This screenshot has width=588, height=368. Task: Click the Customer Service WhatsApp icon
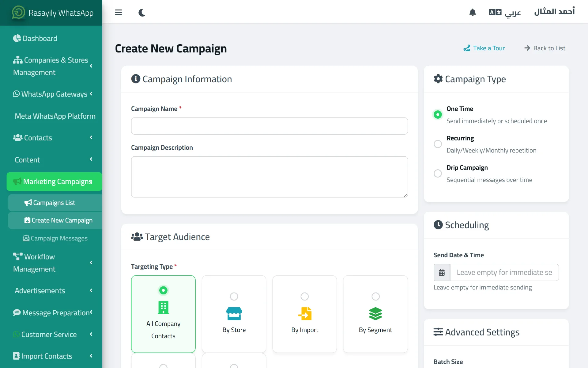click(16, 334)
